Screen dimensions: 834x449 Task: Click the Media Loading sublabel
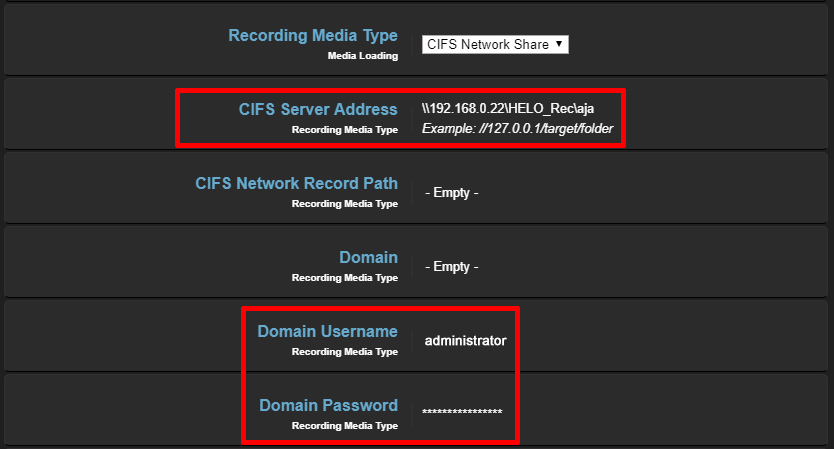click(362, 56)
